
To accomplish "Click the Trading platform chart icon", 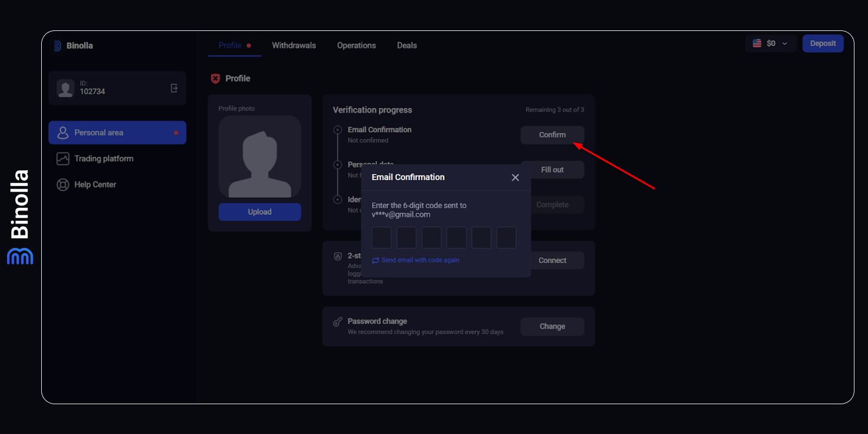I will pos(63,158).
